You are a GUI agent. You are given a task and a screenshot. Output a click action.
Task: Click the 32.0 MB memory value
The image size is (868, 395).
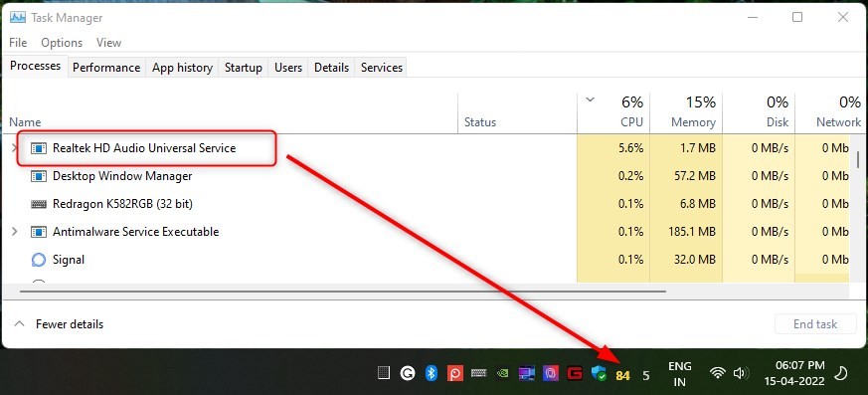pos(695,260)
